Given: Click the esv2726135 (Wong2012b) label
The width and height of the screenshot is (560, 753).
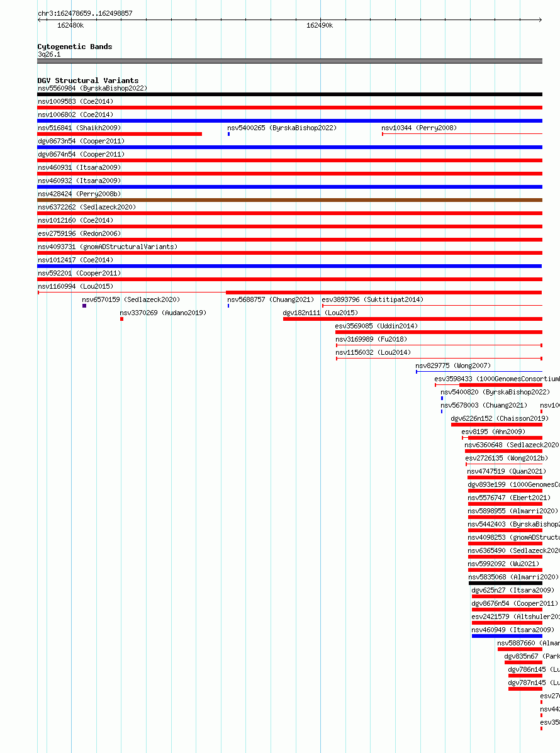Looking at the screenshot, I should 507,458.
